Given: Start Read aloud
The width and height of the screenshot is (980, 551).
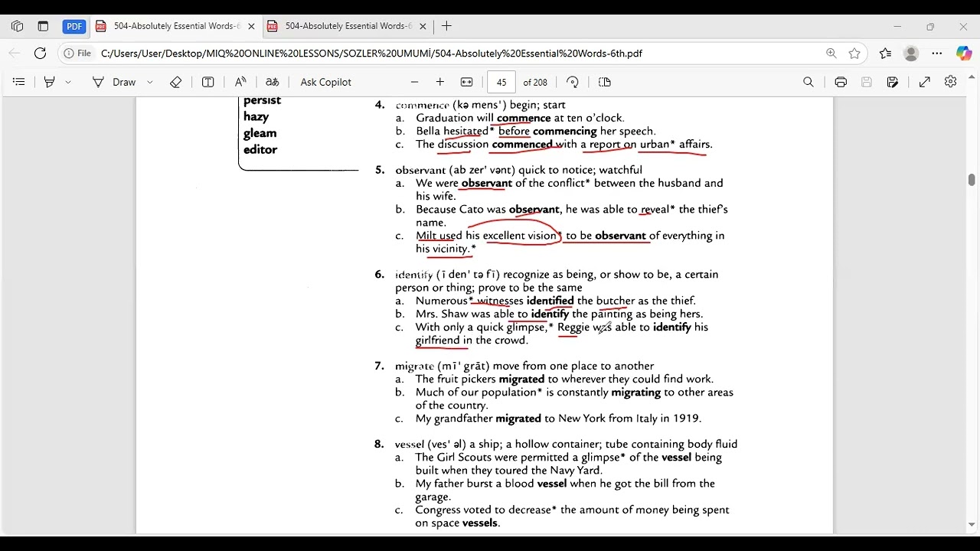Looking at the screenshot, I should (x=240, y=82).
